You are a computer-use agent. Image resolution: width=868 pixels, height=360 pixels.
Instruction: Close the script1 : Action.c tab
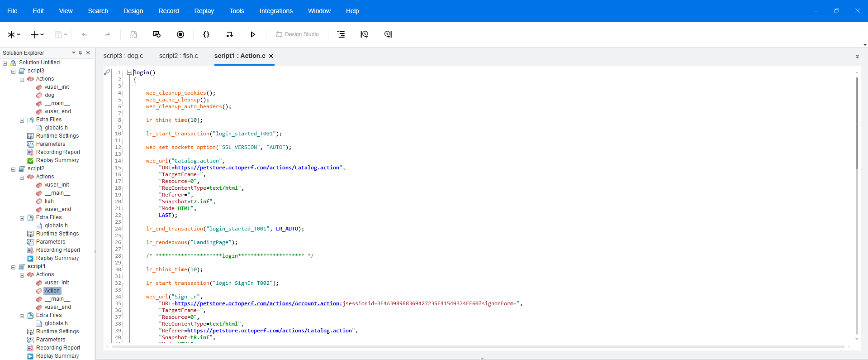(271, 56)
